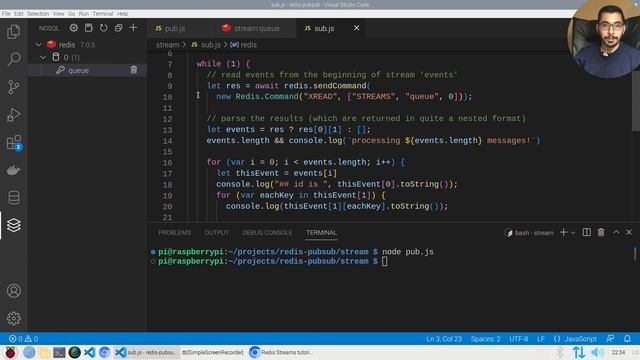Open the Manage gear in activity bar
The width and height of the screenshot is (640, 360).
[x=13, y=318]
